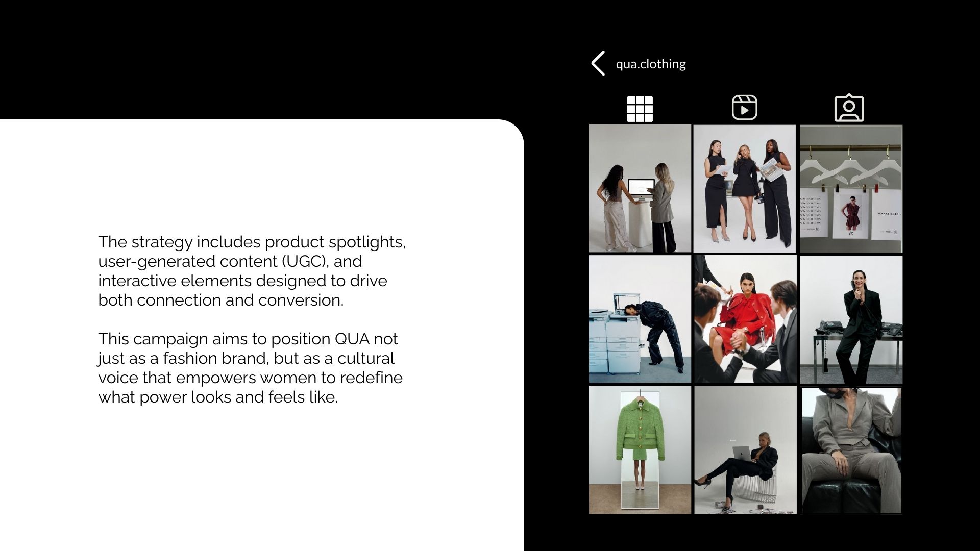Open the Reels tab icon

coord(745,108)
